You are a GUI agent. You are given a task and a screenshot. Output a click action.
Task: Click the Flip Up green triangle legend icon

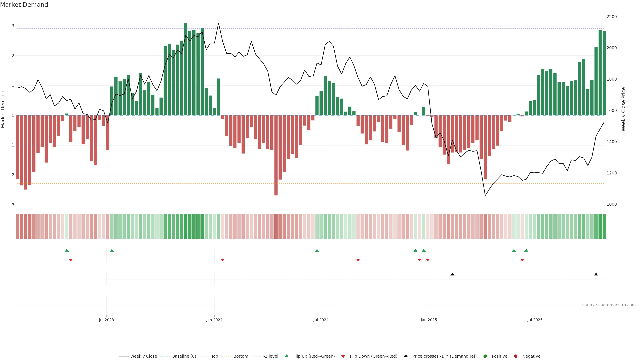pos(287,356)
